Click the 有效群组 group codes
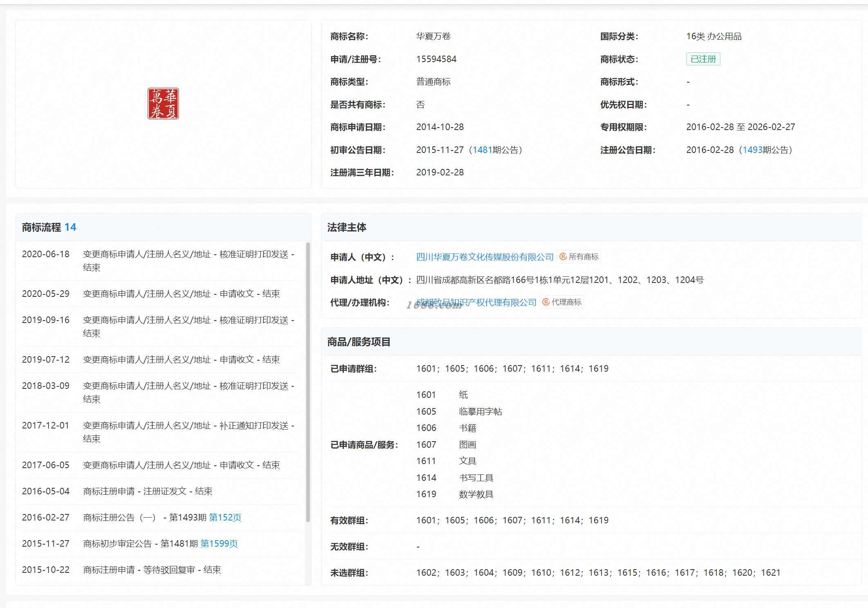Viewport: 868px width, 608px height. (x=512, y=521)
